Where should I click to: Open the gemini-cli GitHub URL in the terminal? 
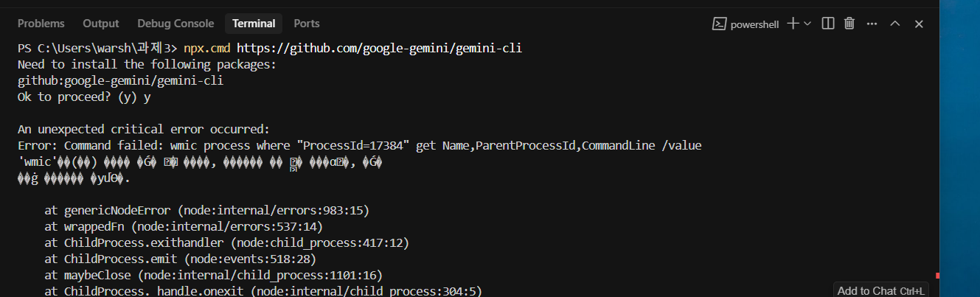(x=384, y=48)
